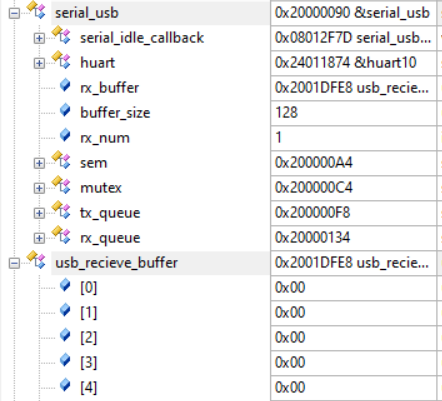Viewport: 442px width, 401px height.
Task: Expand the serial_idle_callback member
Action: click(39, 38)
